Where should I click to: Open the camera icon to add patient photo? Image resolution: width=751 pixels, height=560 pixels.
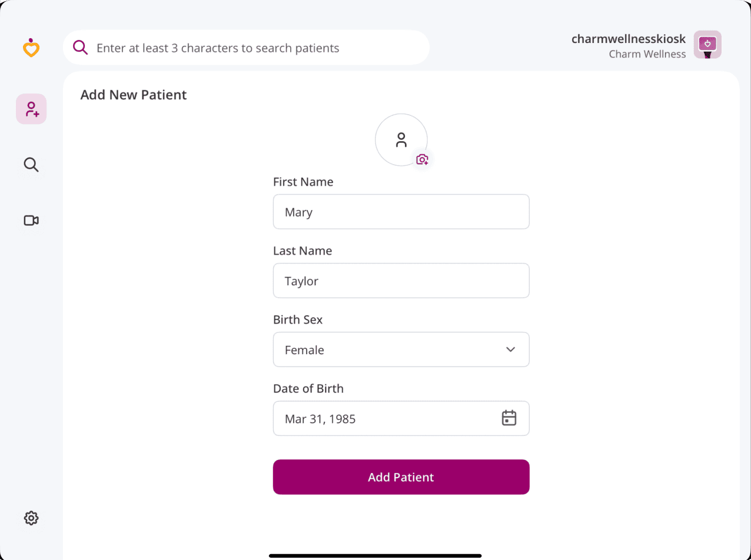pyautogui.click(x=422, y=159)
